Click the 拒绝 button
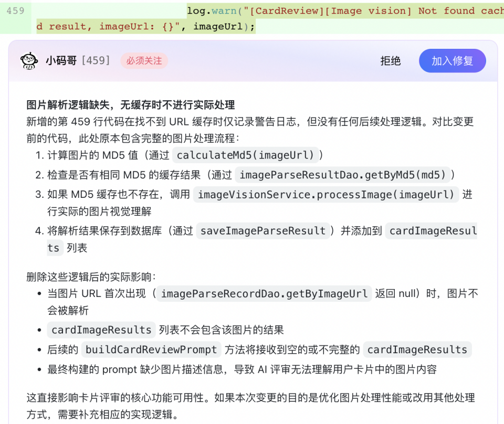The image size is (504, 424). [391, 61]
